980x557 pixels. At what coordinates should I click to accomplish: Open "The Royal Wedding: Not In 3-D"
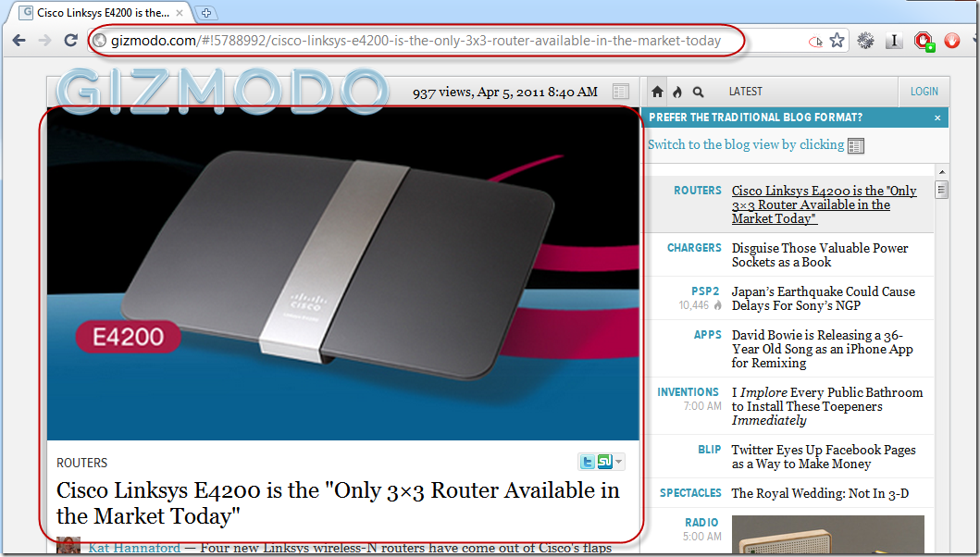click(820, 493)
